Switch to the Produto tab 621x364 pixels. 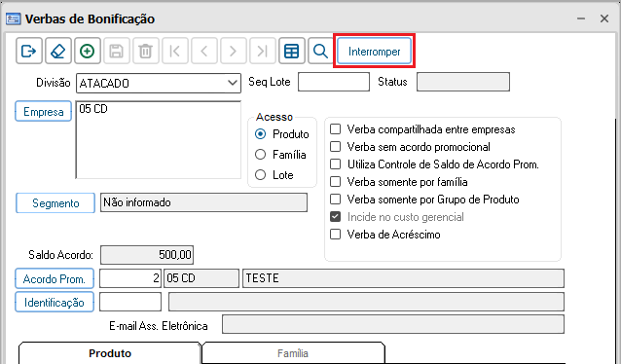tap(110, 353)
